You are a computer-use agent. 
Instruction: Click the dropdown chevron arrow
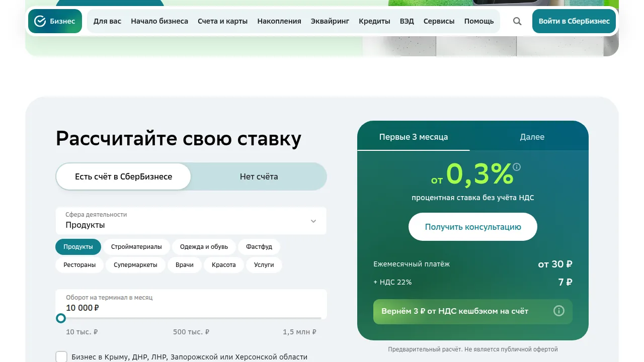pyautogui.click(x=313, y=221)
